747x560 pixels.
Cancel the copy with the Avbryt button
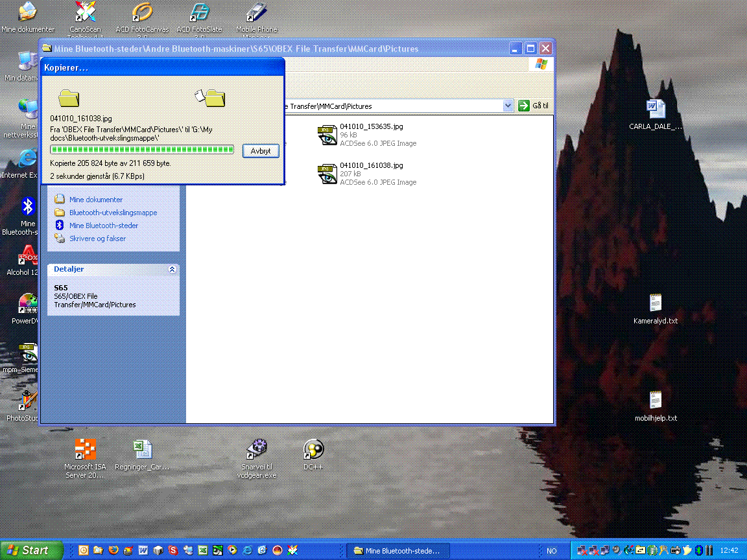point(261,151)
